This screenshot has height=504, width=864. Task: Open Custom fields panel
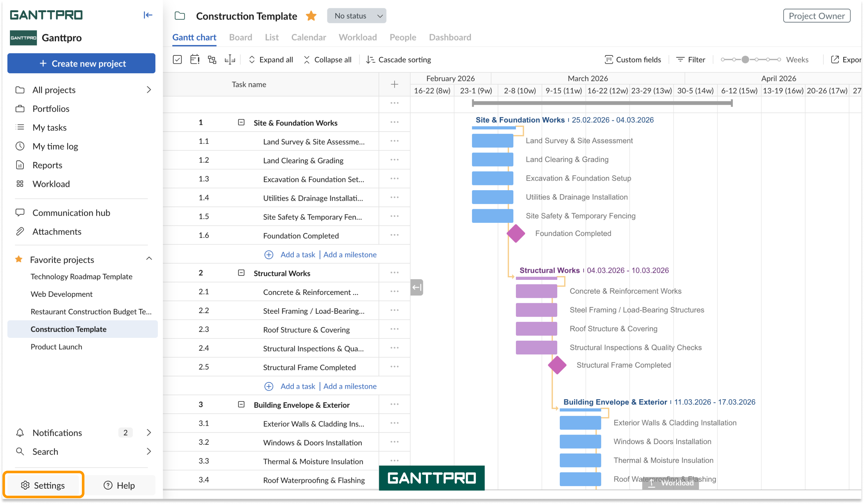coord(632,60)
